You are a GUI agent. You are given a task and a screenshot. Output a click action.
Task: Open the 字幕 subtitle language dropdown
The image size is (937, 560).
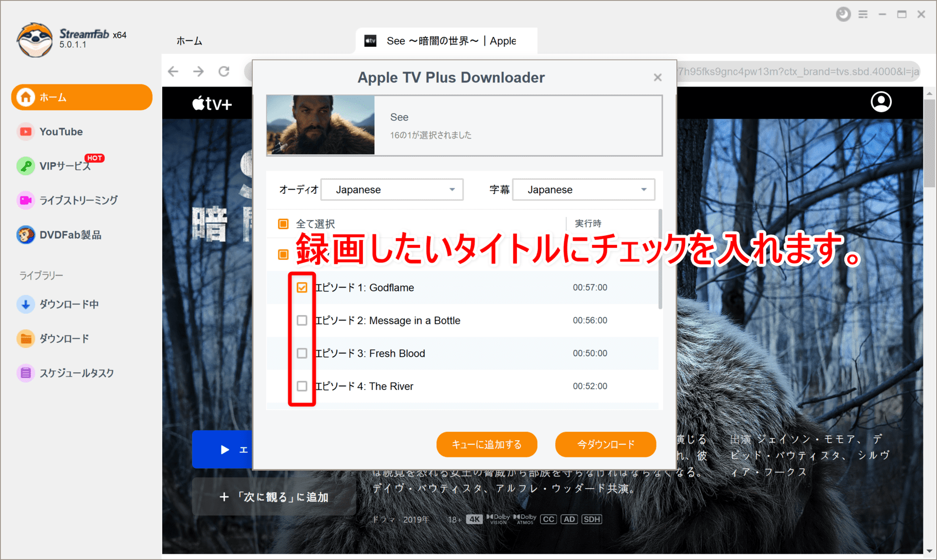pyautogui.click(x=583, y=189)
